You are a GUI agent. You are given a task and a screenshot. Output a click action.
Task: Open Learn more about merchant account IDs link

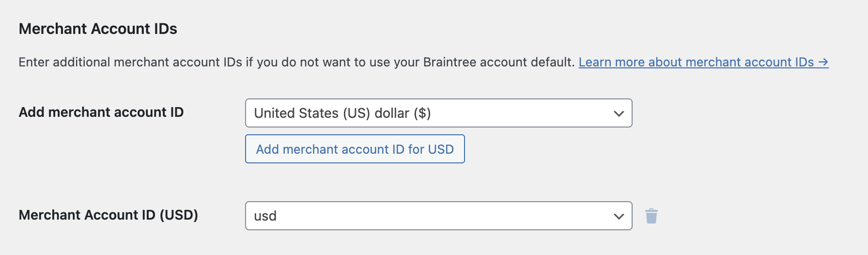[x=696, y=62]
